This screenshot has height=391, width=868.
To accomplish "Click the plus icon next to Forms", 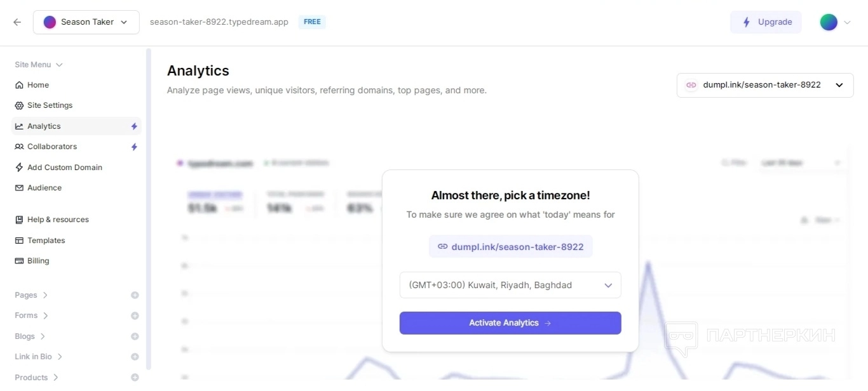I will pos(135,315).
